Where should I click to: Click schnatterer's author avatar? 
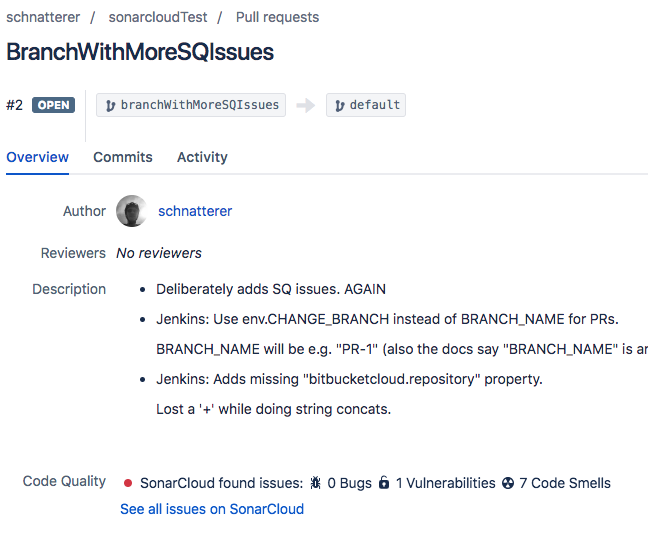coord(131,211)
